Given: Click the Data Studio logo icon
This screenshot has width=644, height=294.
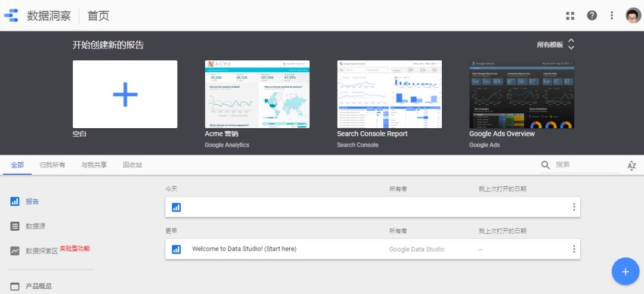Looking at the screenshot, I should 11,15.
